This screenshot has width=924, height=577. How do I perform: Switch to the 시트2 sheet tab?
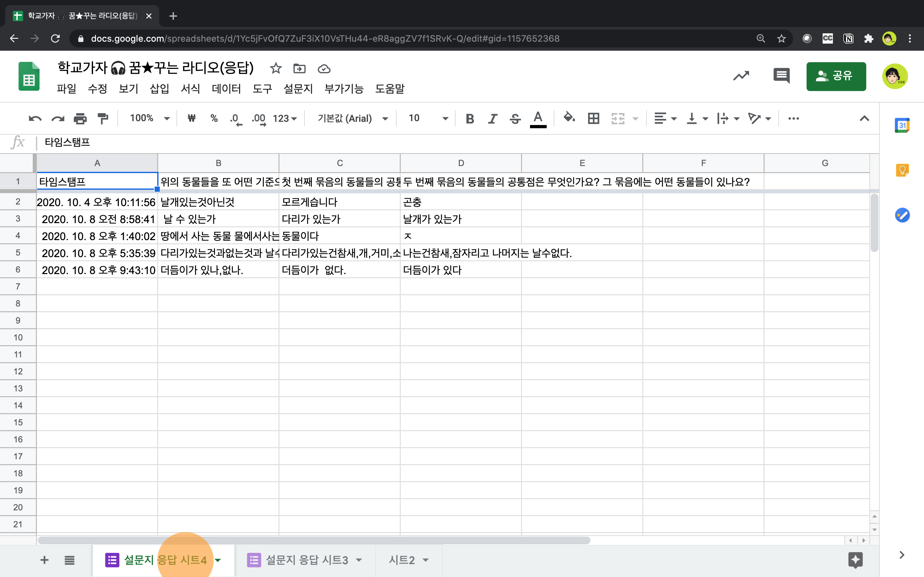[x=401, y=560]
